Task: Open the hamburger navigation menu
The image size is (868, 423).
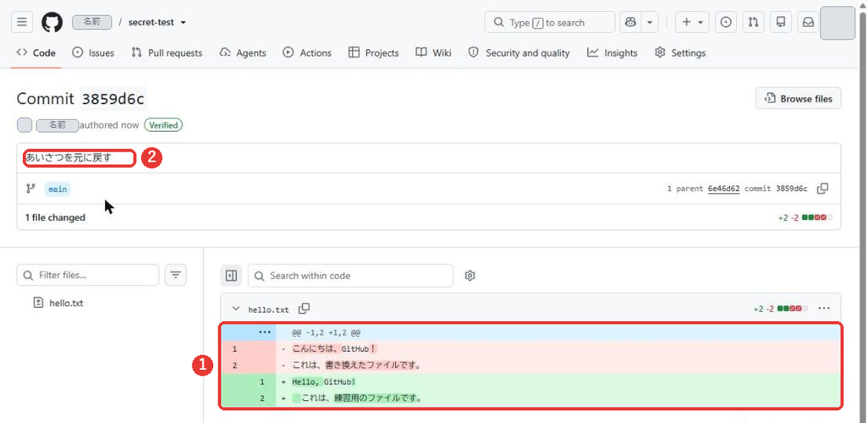Action: coord(21,22)
